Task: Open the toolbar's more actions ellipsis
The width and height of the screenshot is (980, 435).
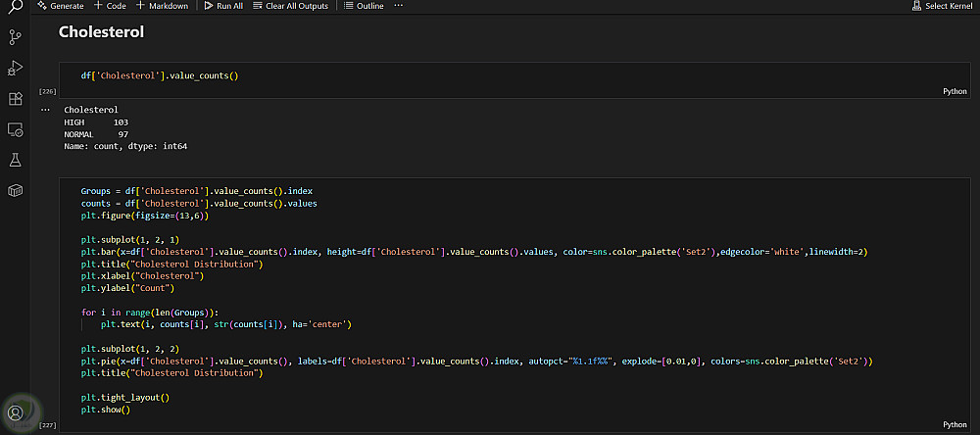Action: [398, 6]
